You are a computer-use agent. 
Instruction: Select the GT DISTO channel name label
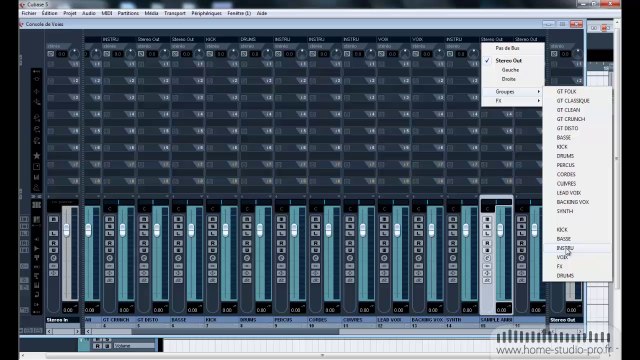pyautogui.click(x=153, y=320)
